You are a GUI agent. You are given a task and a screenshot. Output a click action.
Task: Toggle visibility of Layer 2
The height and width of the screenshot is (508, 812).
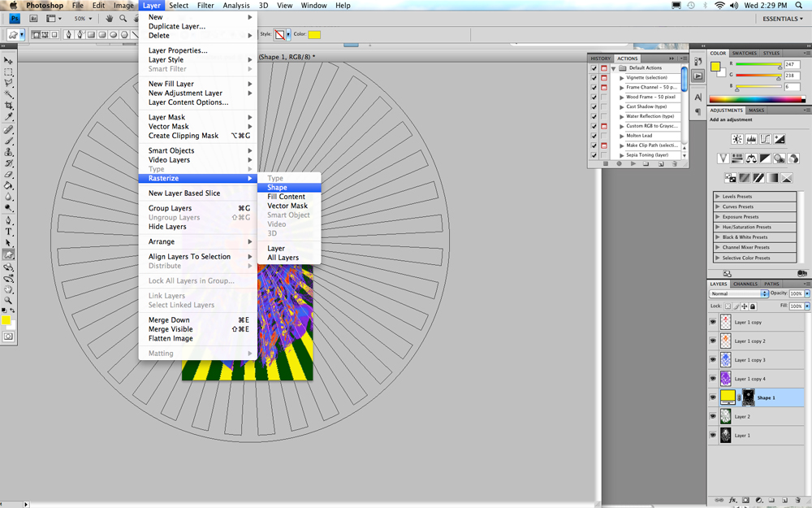tap(713, 416)
